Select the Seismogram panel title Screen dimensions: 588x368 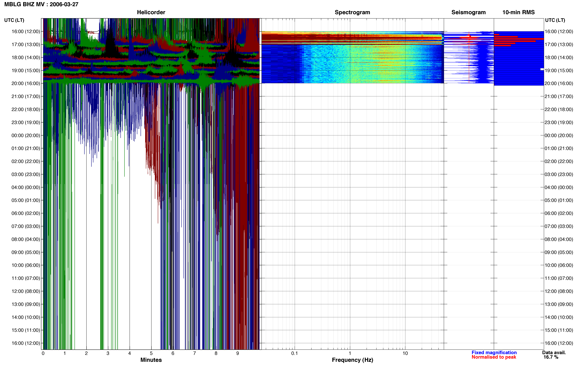[468, 12]
